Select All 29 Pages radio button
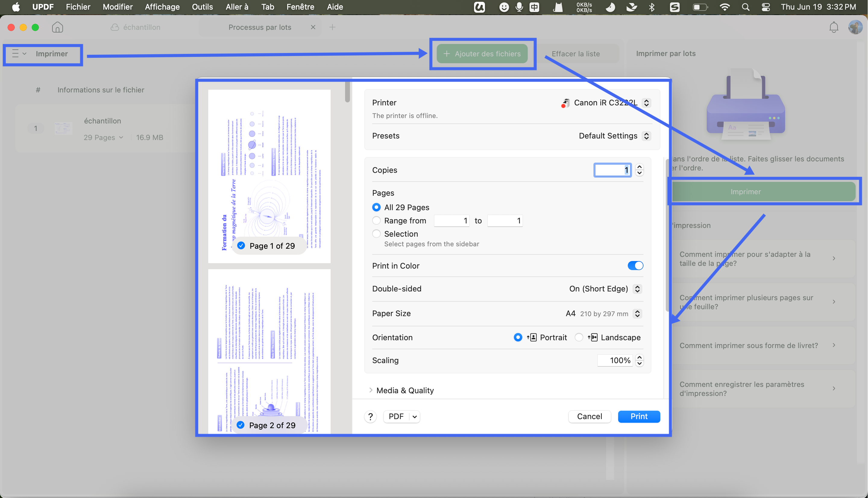The height and width of the screenshot is (498, 868). tap(376, 207)
